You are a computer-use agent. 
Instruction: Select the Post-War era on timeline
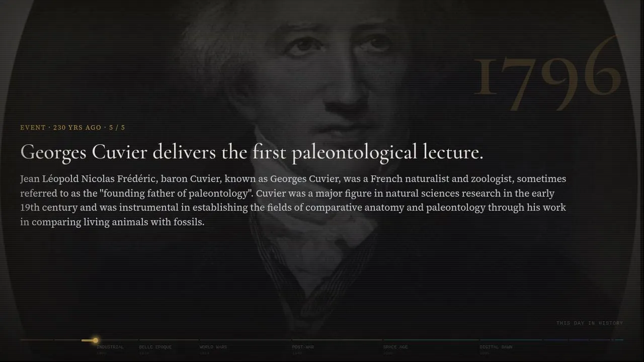coord(303,347)
